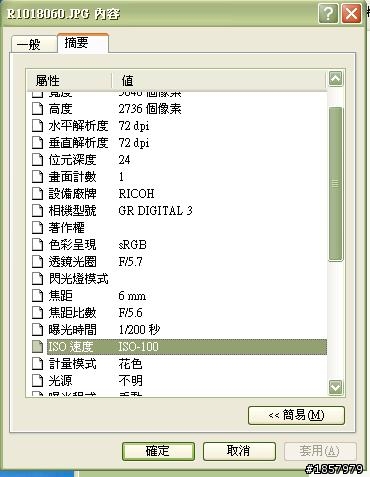Click the page icon beside 著作權
This screenshot has height=477, width=370.
point(37,228)
